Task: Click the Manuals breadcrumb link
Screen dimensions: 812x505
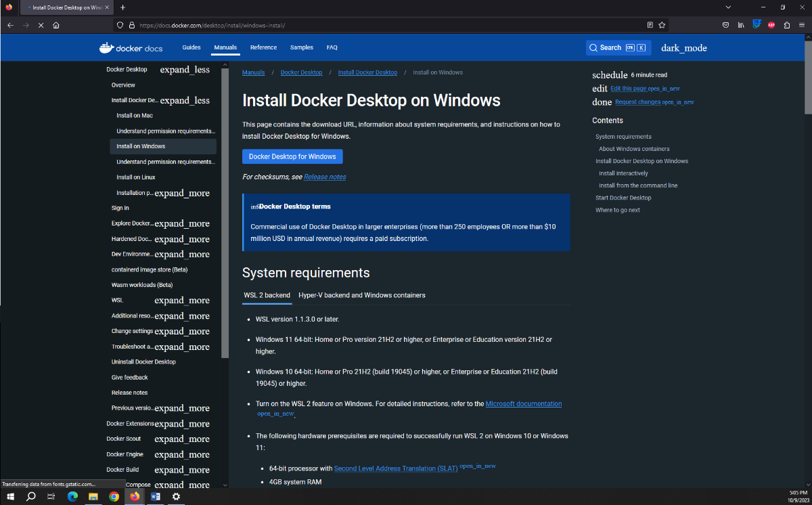Action: (x=254, y=72)
